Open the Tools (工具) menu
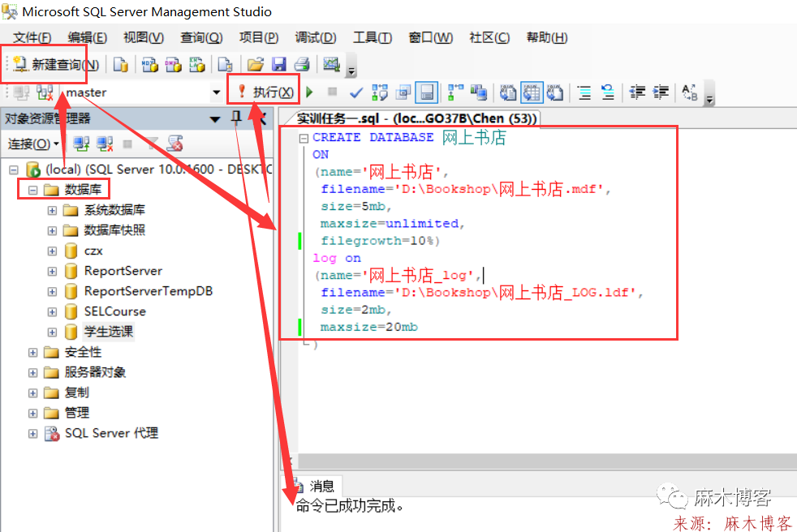This screenshot has height=532, width=797. [x=373, y=37]
